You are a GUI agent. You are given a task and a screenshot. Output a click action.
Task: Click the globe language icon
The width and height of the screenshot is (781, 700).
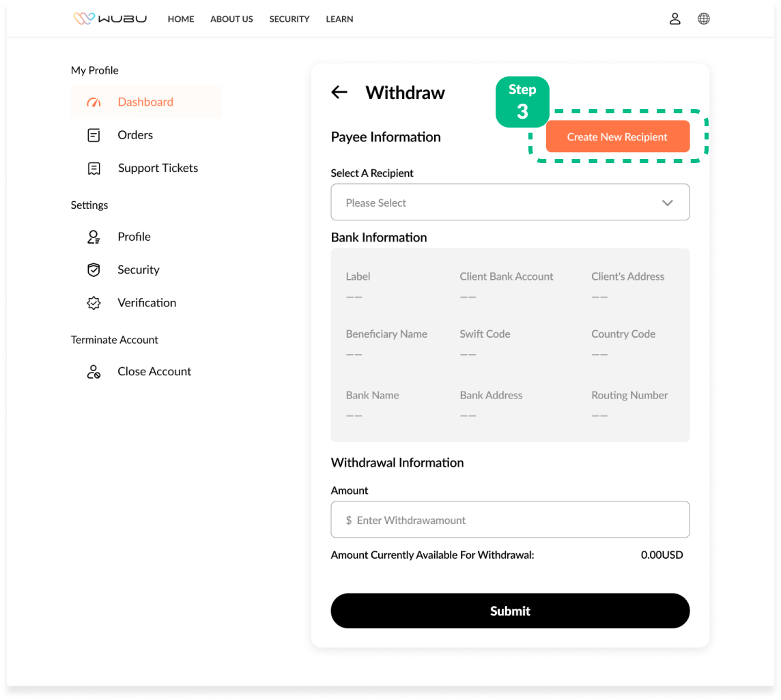tap(703, 18)
